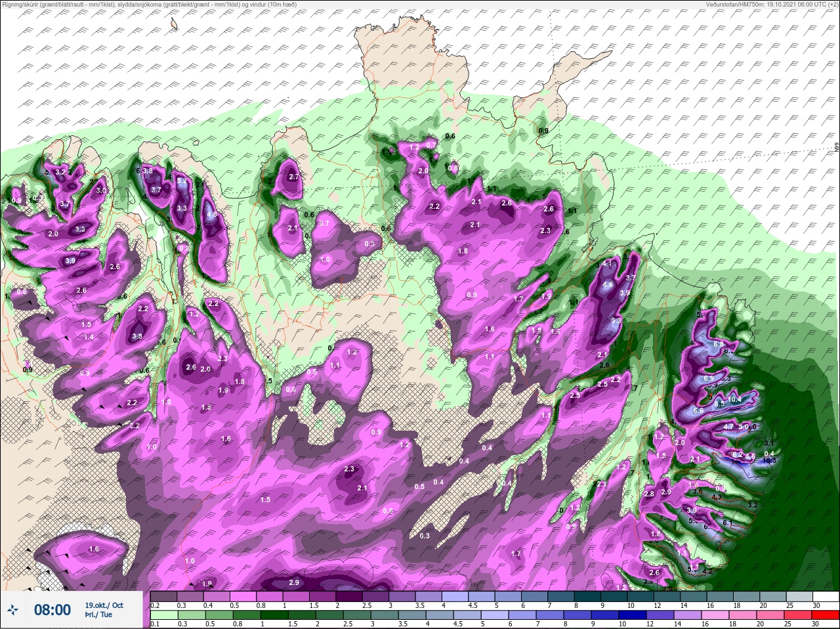
Task: Click the weather office logo beside 08:00
Action: pyautogui.click(x=12, y=610)
